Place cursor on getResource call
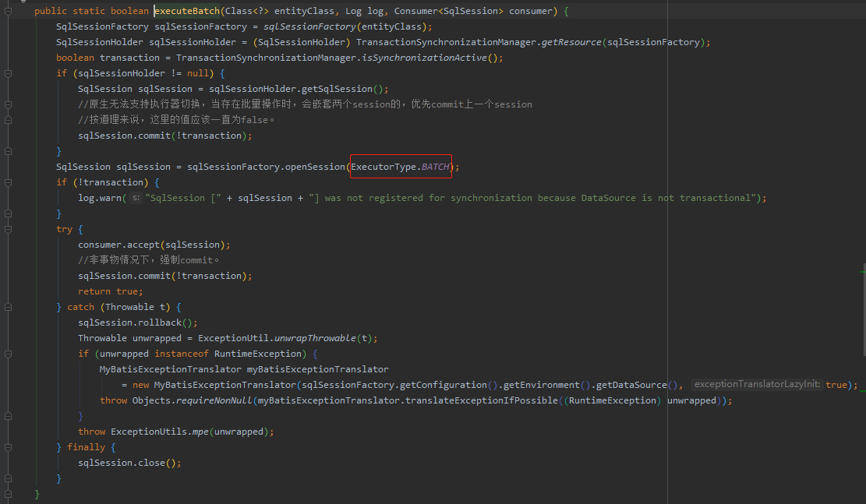 tap(571, 43)
